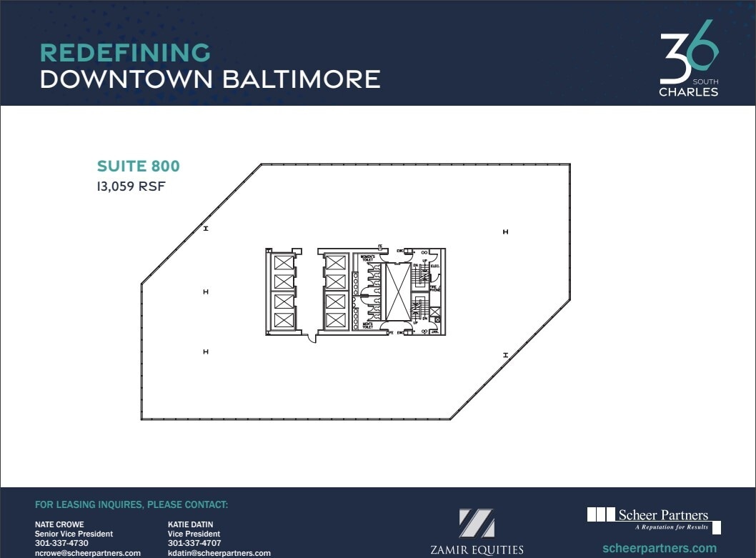Screen dimensions: 756x558
Task: Select the FIRE PHONE marker
Action: pyautogui.click(x=434, y=289)
